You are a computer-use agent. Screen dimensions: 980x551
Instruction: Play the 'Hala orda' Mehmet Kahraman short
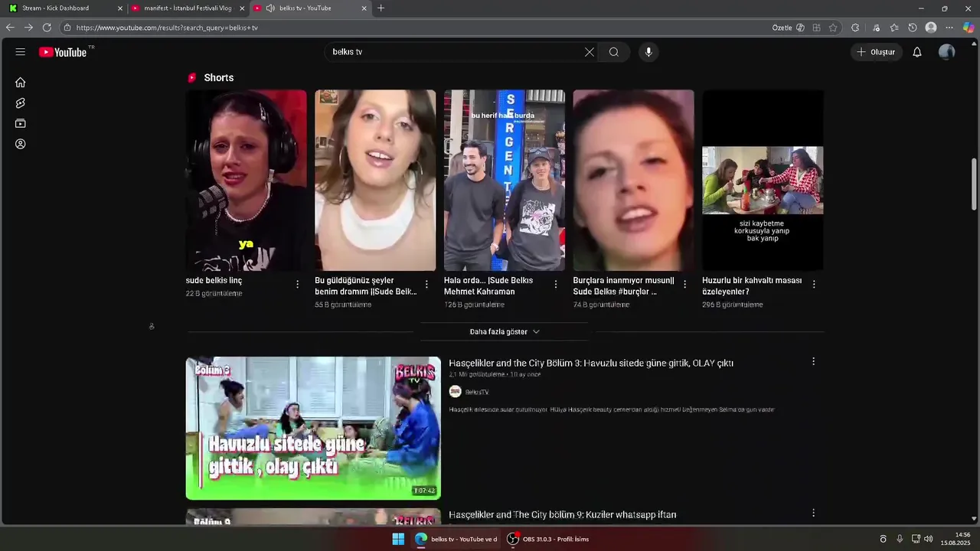pos(505,181)
